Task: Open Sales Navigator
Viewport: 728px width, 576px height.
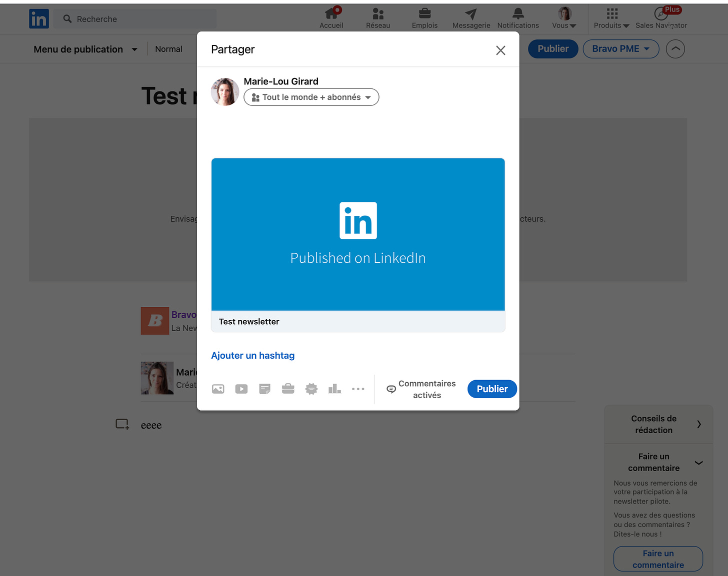Action: [661, 18]
